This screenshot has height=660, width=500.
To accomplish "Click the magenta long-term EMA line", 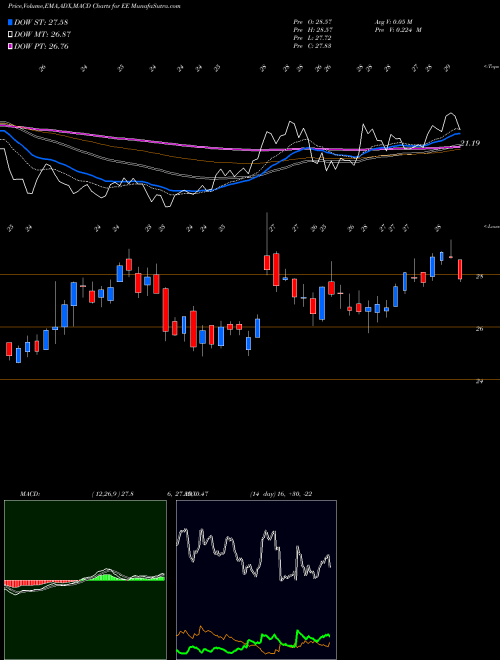I will coord(168,143).
